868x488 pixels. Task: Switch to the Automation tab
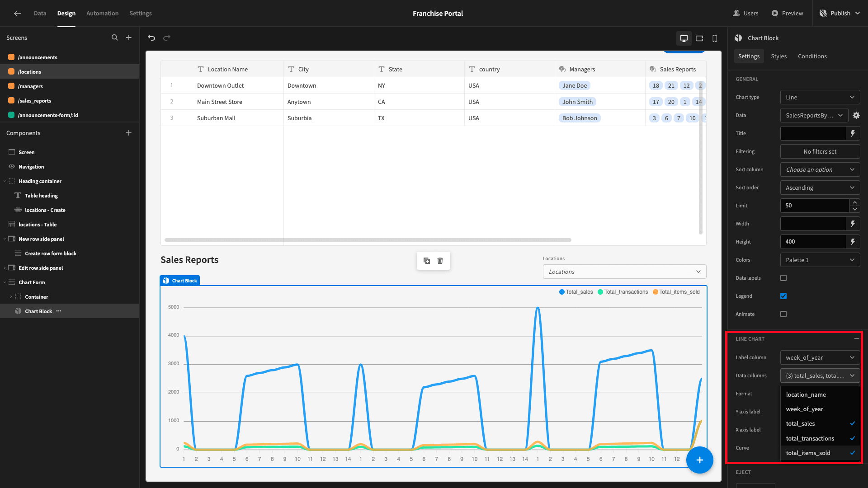coord(103,13)
